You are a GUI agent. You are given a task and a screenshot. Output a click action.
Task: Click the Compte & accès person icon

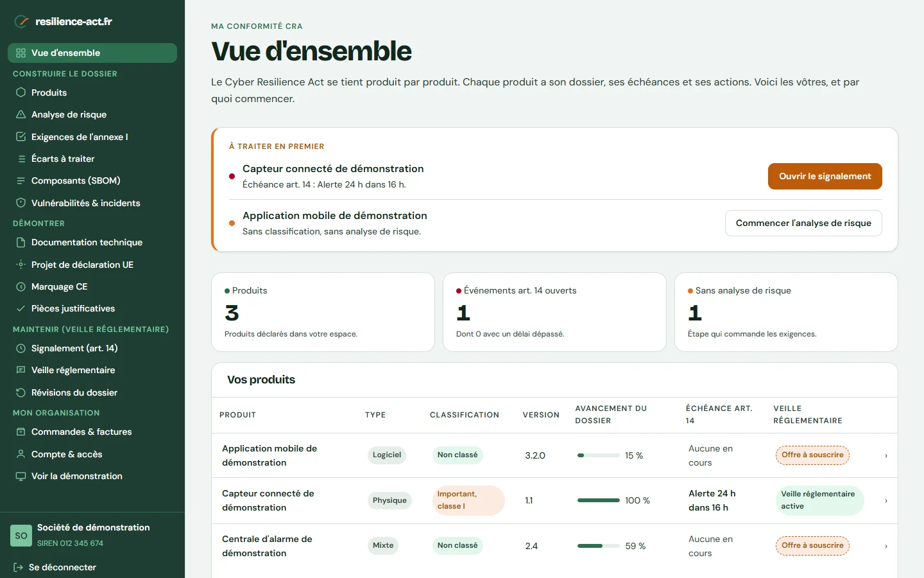pos(21,454)
